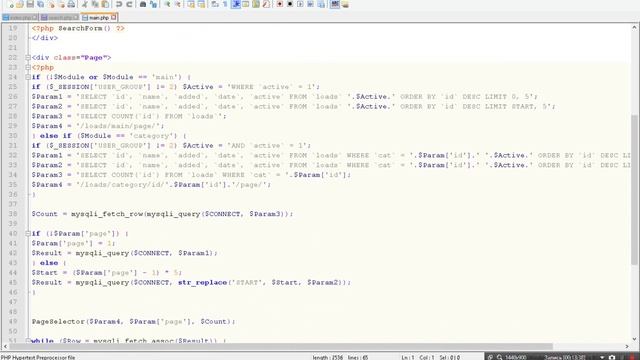Viewport: 640px width, 360px height.
Task: Click the Save All toolbar icon
Action: [x=41, y=4]
